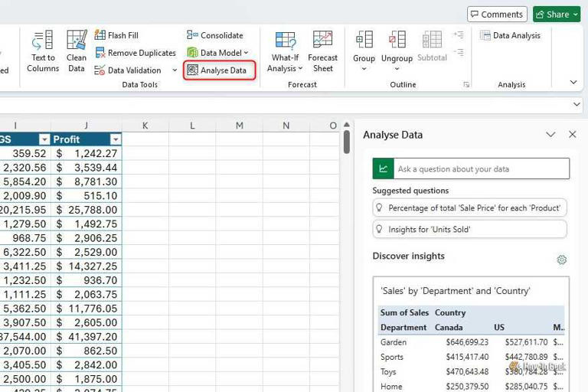588x392 pixels.
Task: Select Profit cell 25,788.00
Action: pyautogui.click(x=87, y=210)
